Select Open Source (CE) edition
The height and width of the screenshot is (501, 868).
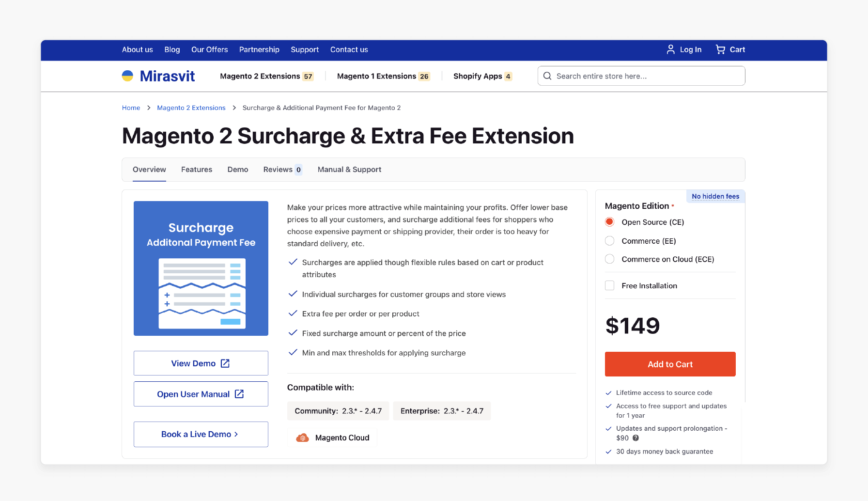pyautogui.click(x=610, y=222)
